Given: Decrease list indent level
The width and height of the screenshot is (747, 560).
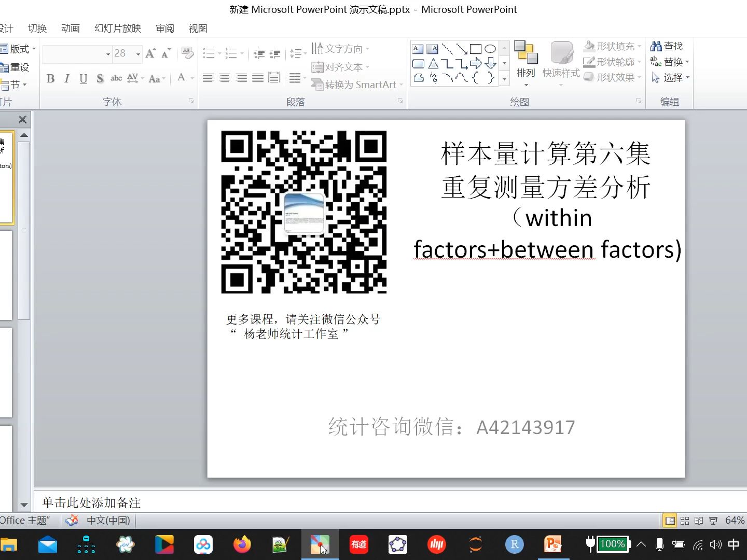Looking at the screenshot, I should click(x=259, y=53).
